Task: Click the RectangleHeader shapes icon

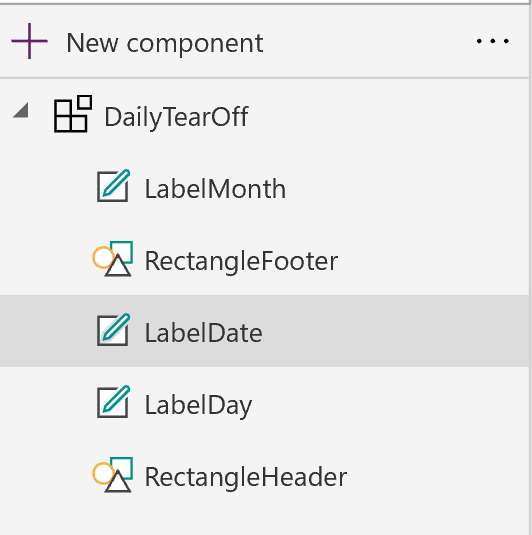Action: tap(113, 475)
